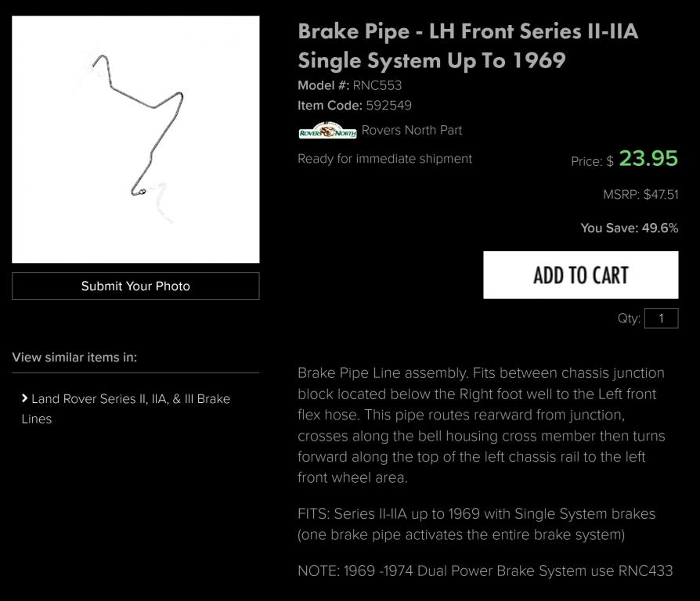Add the brake pipe to cart

(580, 275)
